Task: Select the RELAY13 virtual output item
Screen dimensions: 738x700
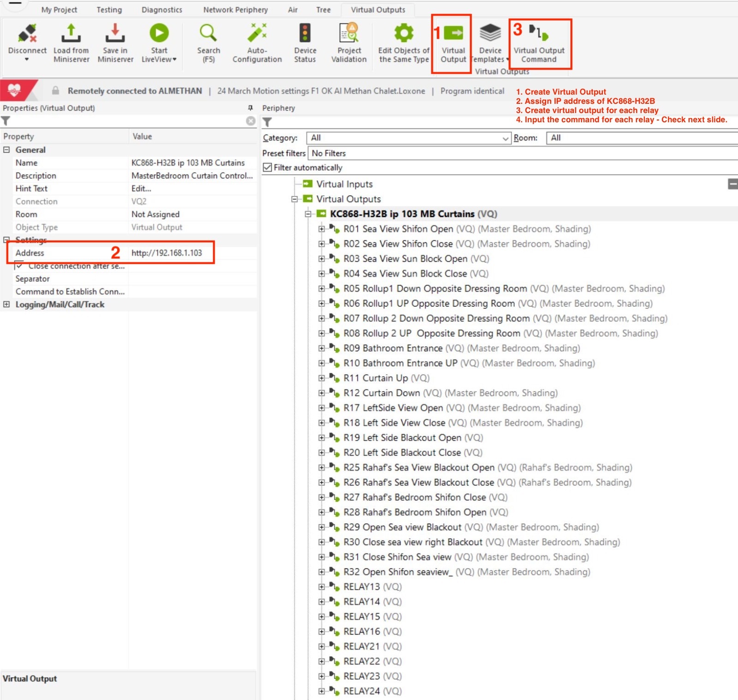Action: [x=362, y=587]
